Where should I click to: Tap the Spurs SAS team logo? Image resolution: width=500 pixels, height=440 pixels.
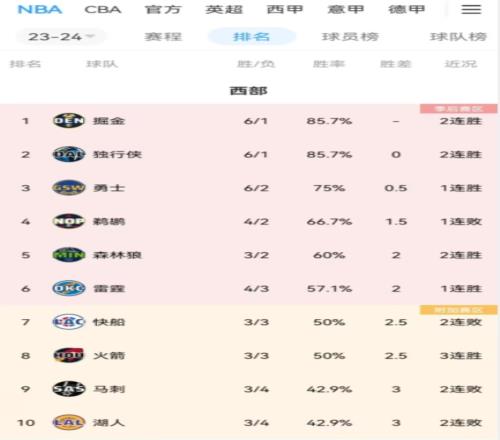[69, 389]
